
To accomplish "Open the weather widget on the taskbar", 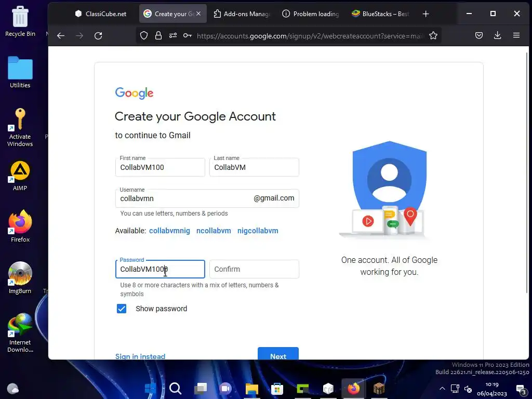I will tap(13, 388).
